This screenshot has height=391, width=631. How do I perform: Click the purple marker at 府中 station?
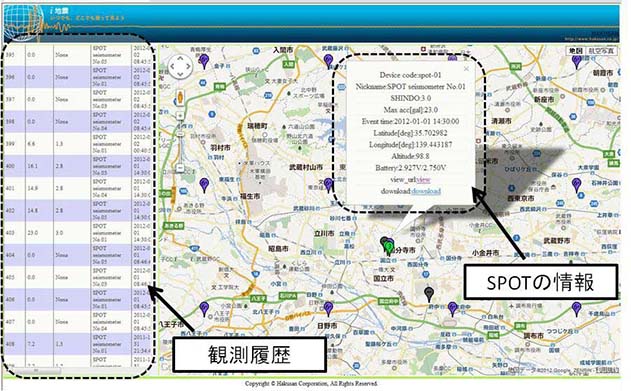coord(453,309)
